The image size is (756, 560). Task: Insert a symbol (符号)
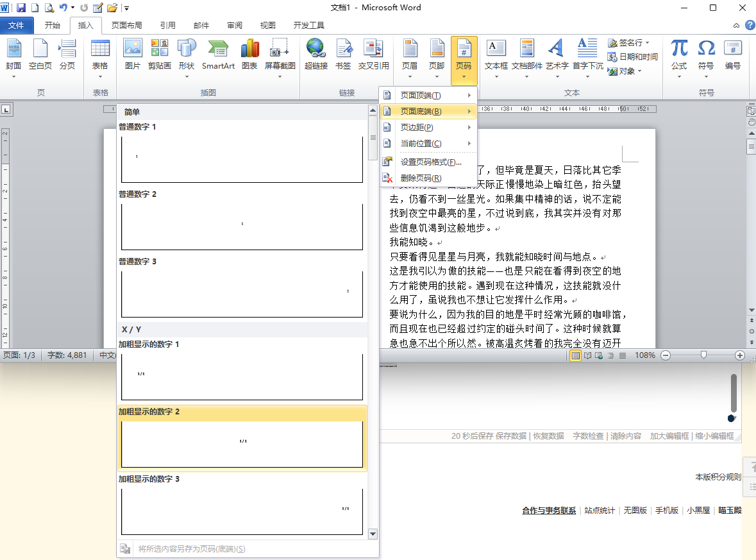point(706,58)
